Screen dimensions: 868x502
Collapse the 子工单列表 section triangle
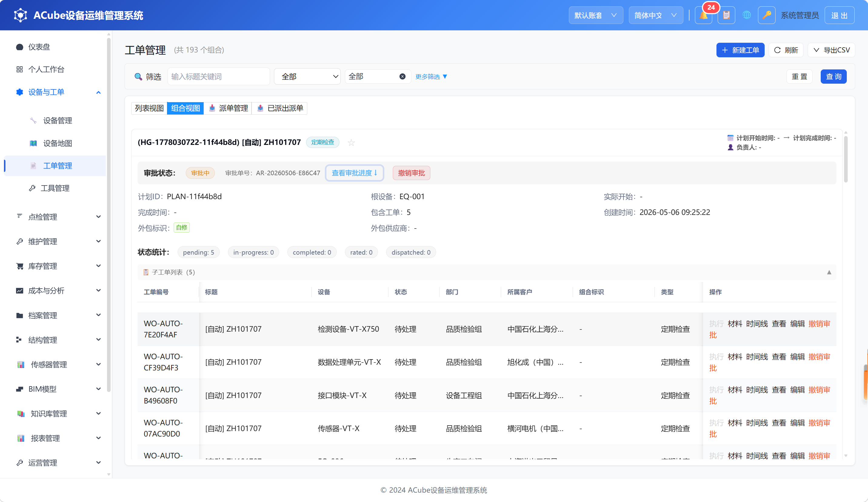click(x=829, y=272)
